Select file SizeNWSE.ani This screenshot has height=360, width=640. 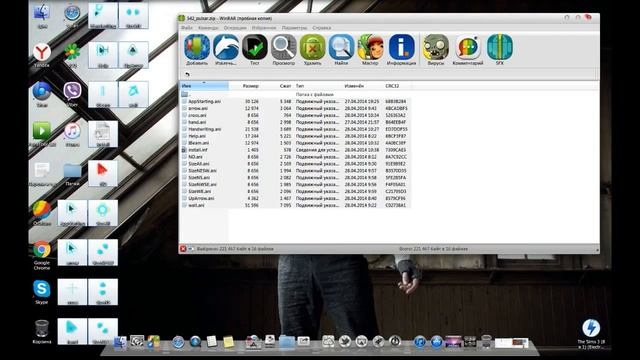pyautogui.click(x=296, y=184)
